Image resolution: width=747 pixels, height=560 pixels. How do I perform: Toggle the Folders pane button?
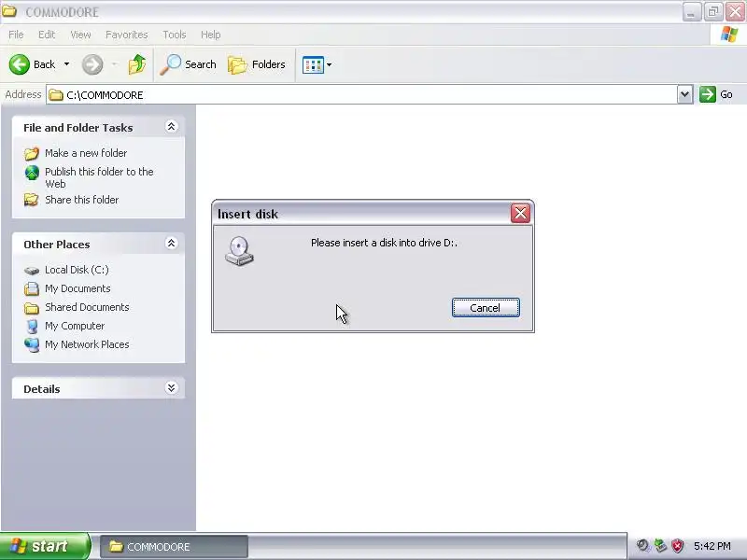click(x=256, y=64)
